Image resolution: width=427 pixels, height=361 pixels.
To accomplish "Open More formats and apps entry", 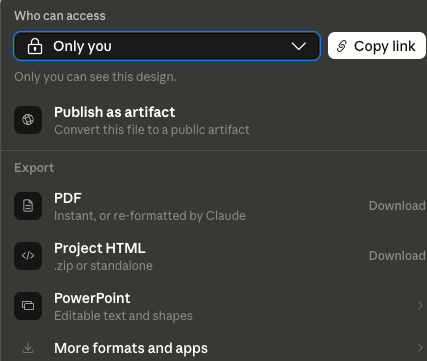I will 213,348.
